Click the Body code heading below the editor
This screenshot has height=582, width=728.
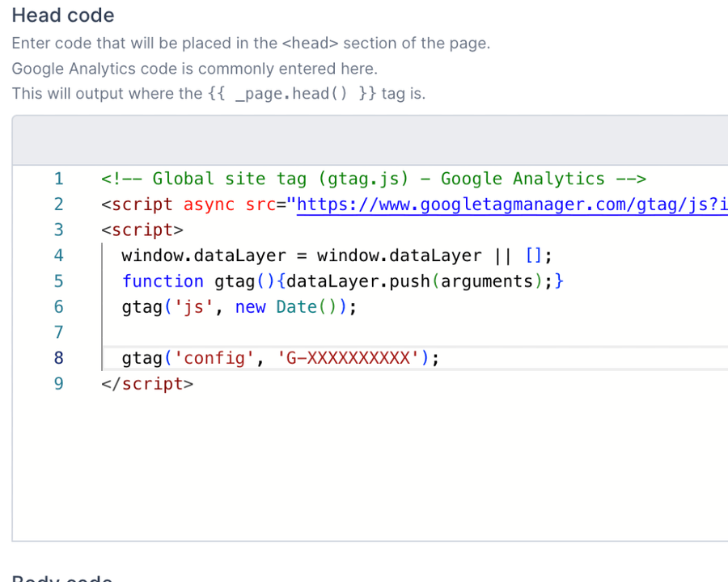(x=62, y=577)
